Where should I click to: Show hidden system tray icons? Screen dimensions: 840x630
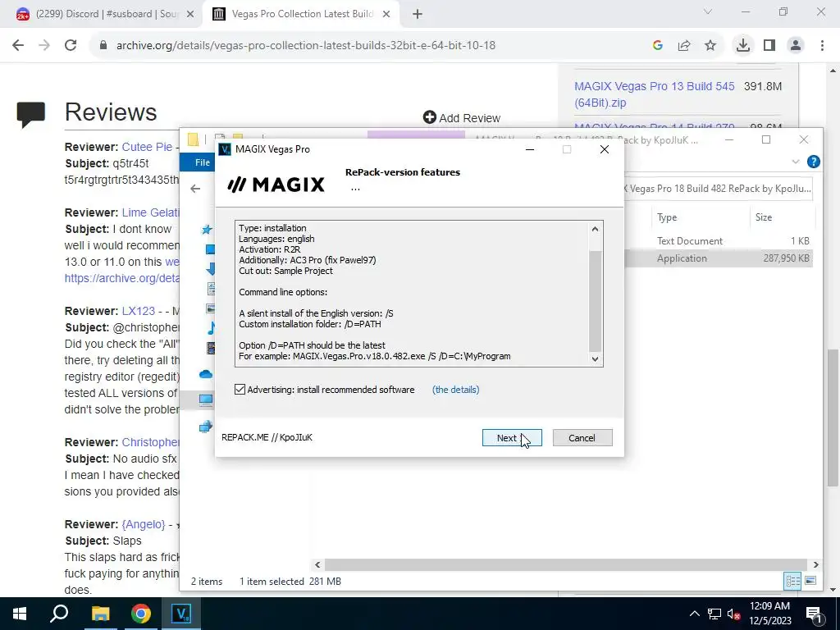click(x=695, y=614)
